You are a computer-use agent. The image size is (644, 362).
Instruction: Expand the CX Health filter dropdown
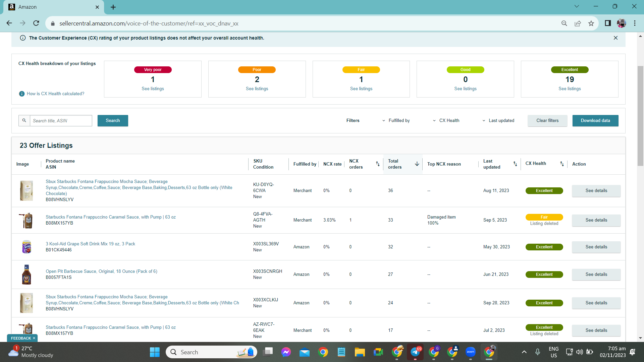[446, 120]
